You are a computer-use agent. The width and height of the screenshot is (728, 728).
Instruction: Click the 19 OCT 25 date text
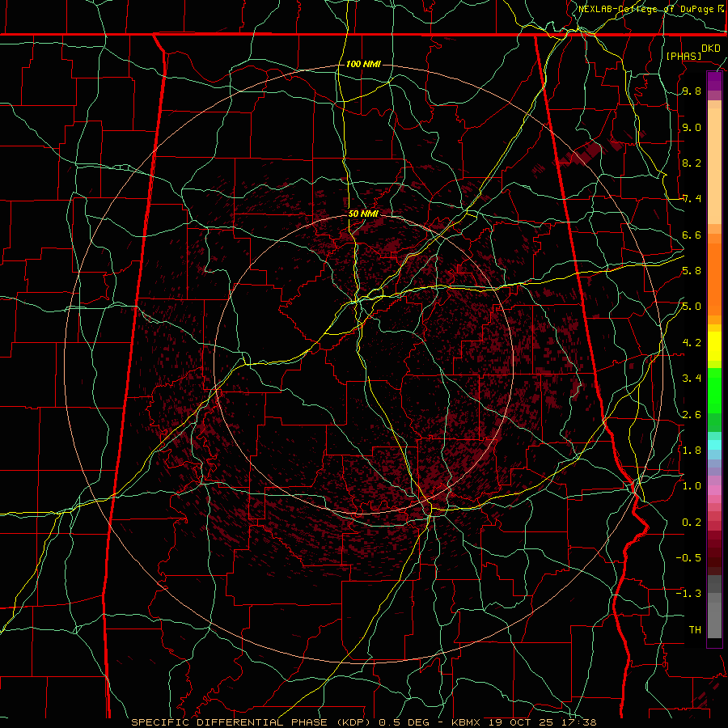(x=522, y=722)
